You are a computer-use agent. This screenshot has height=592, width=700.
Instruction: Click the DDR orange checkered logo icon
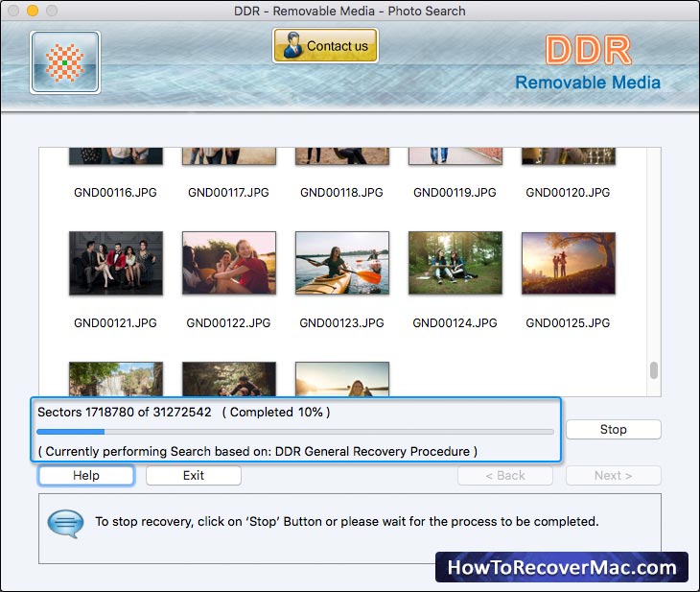[x=65, y=62]
